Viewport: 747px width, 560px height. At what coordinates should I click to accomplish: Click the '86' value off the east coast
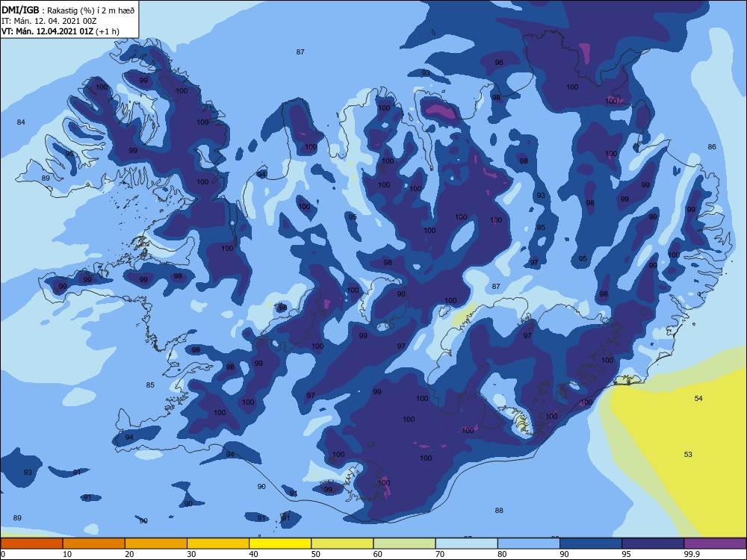coord(712,146)
